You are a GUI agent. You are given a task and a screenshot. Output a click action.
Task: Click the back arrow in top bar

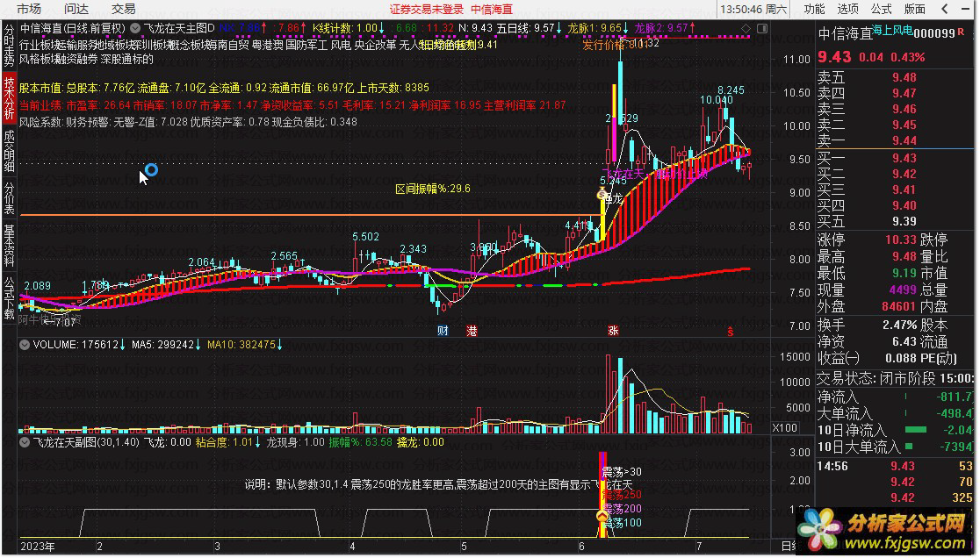945,9
